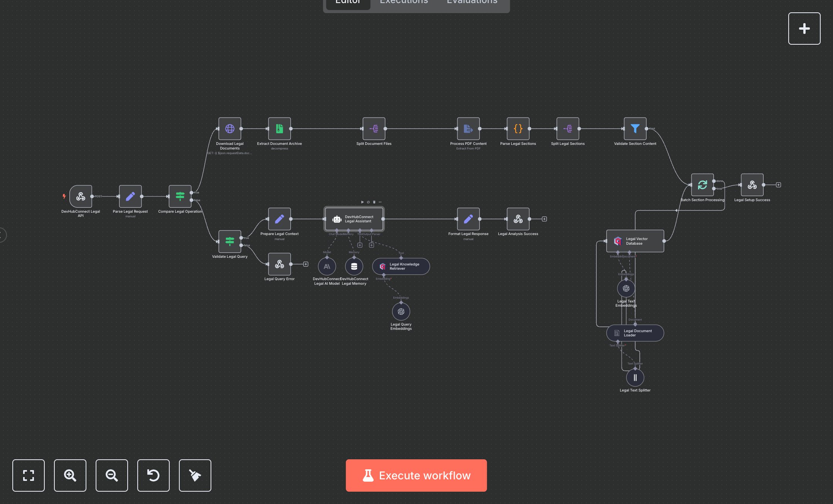The height and width of the screenshot is (504, 833).
Task: Add an Output Parser to the Legal Assistant
Action: coord(371,245)
